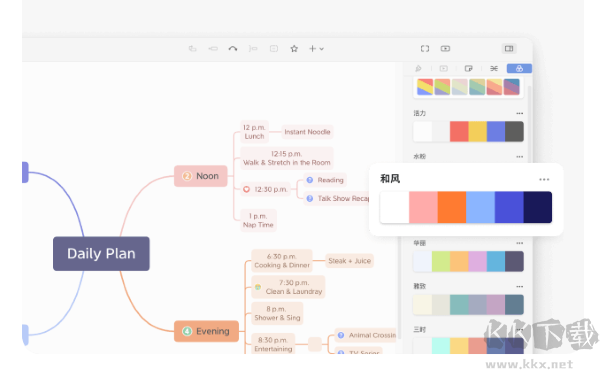Select the highlighted color theme tab
The width and height of the screenshot is (600, 371).
click(x=519, y=68)
